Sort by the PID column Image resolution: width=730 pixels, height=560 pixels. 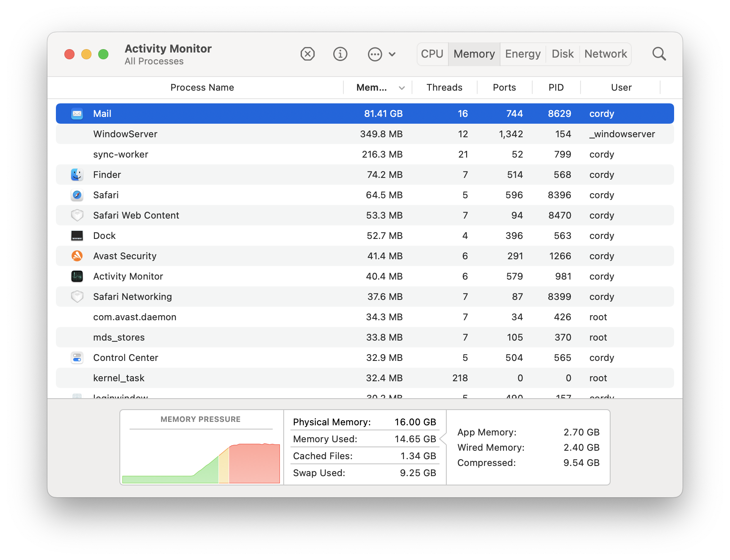pos(556,88)
